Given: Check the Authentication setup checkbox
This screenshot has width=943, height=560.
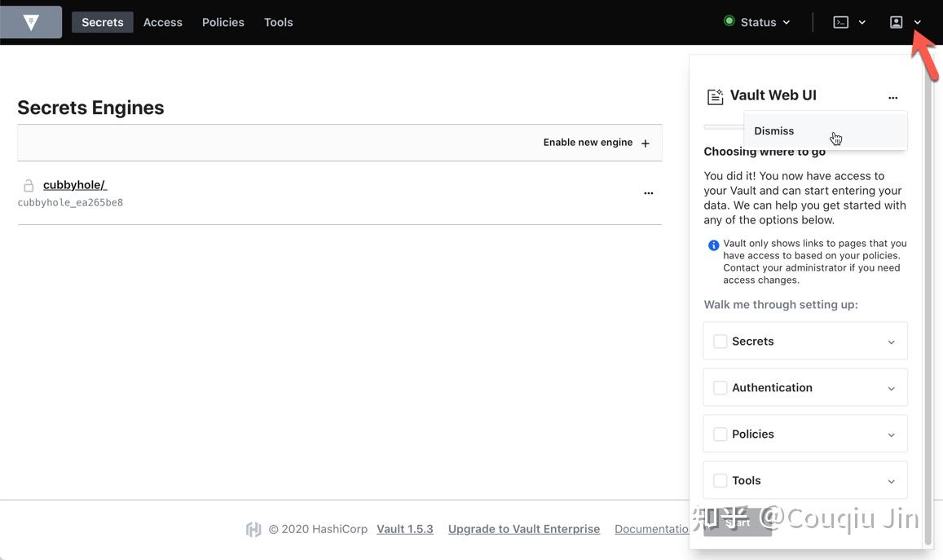Looking at the screenshot, I should pos(720,387).
